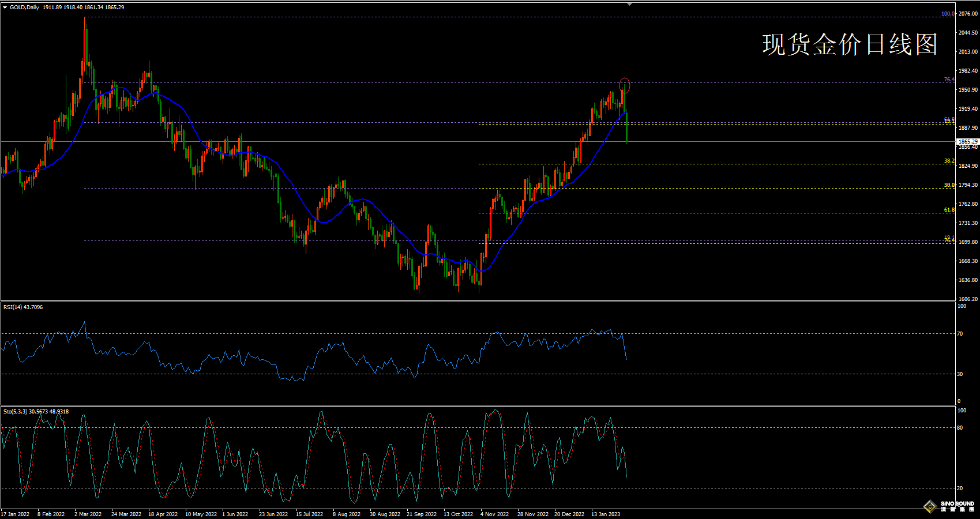The width and height of the screenshot is (980, 519).
Task: Click the GOLD,Daily symbol title text
Action: pyautogui.click(x=24, y=7)
